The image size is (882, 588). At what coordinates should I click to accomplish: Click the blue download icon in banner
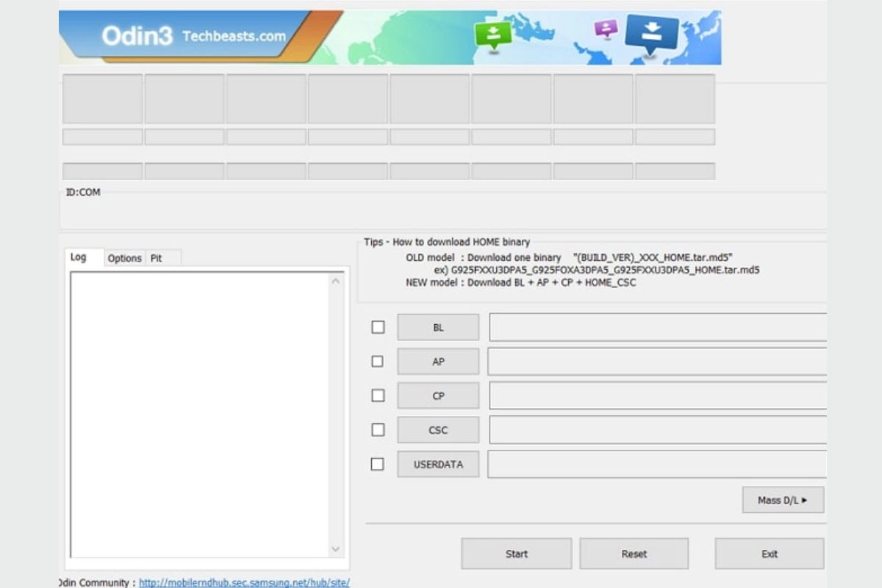[x=651, y=33]
